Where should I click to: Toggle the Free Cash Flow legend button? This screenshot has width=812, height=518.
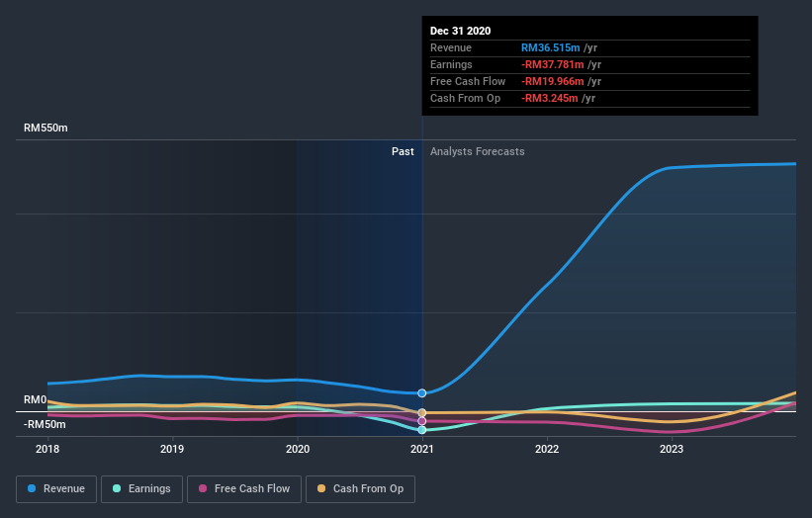tap(244, 489)
